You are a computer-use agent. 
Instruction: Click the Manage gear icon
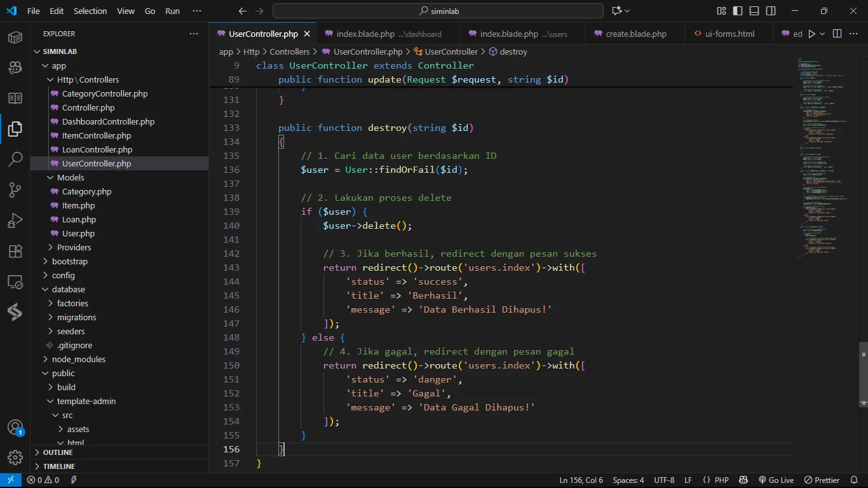[x=15, y=457]
